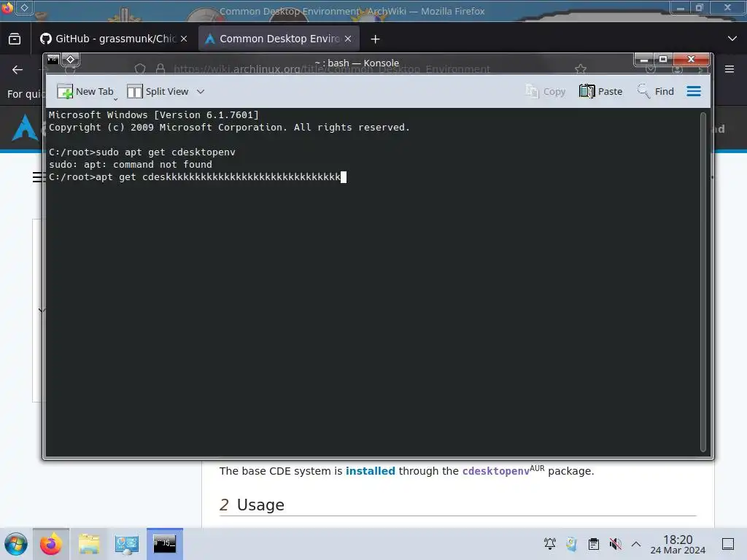
Task: Expand the Split View dropdown arrow
Action: [201, 91]
